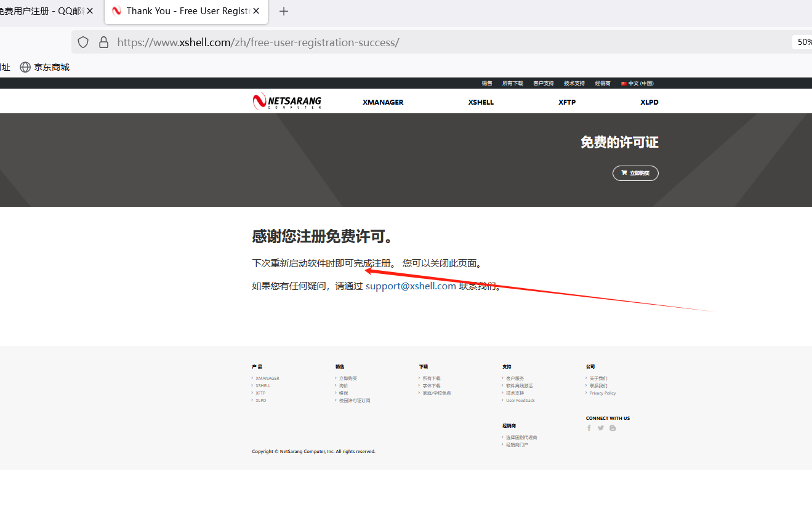Screen dimensions: 812x530
Task: Click the 家庭/学校免费 footer link
Action: (x=436, y=393)
